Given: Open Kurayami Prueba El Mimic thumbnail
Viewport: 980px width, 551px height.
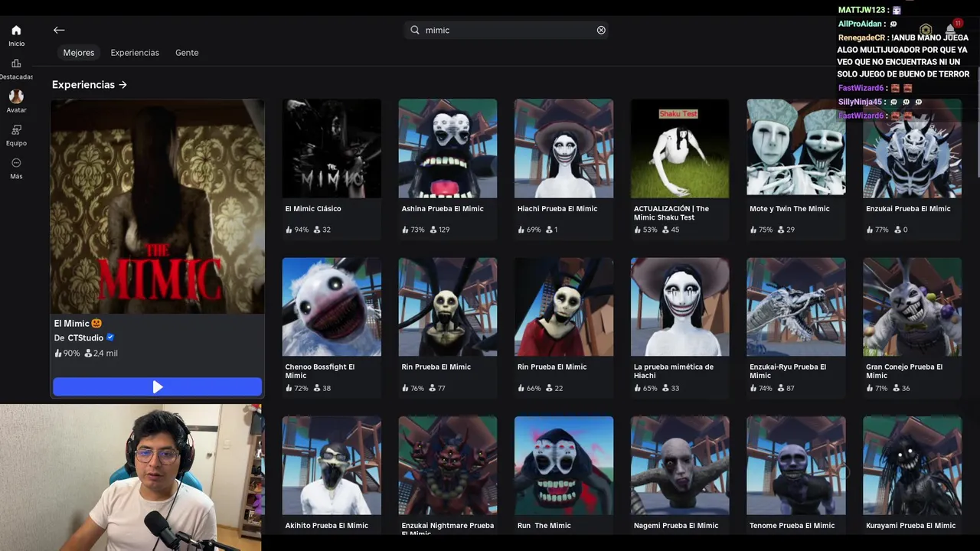Looking at the screenshot, I should point(913,465).
